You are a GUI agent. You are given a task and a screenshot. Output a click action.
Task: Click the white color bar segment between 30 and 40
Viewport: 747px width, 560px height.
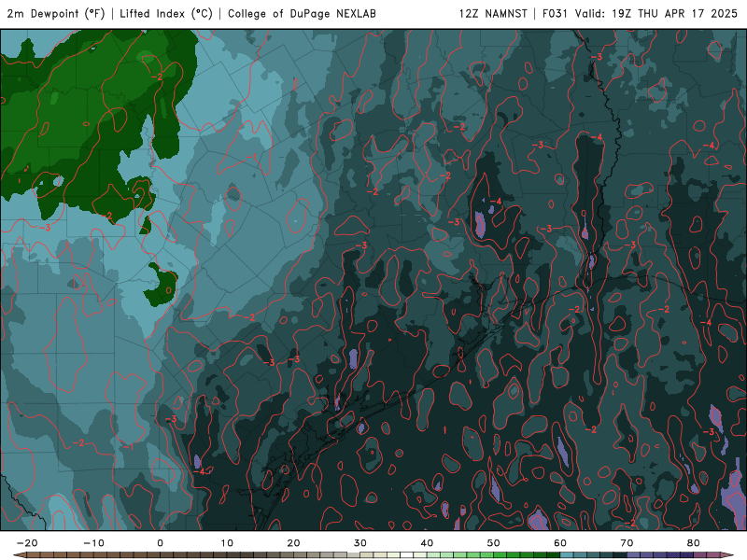(x=407, y=555)
